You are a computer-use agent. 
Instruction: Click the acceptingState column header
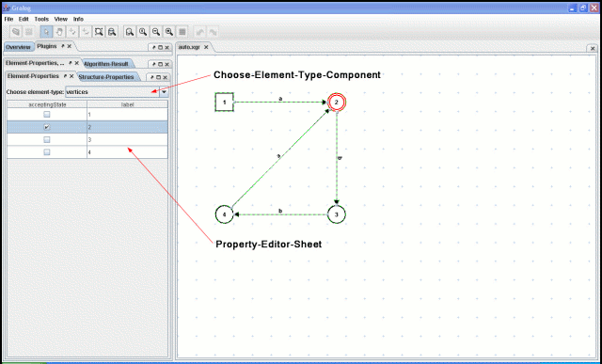click(47, 104)
